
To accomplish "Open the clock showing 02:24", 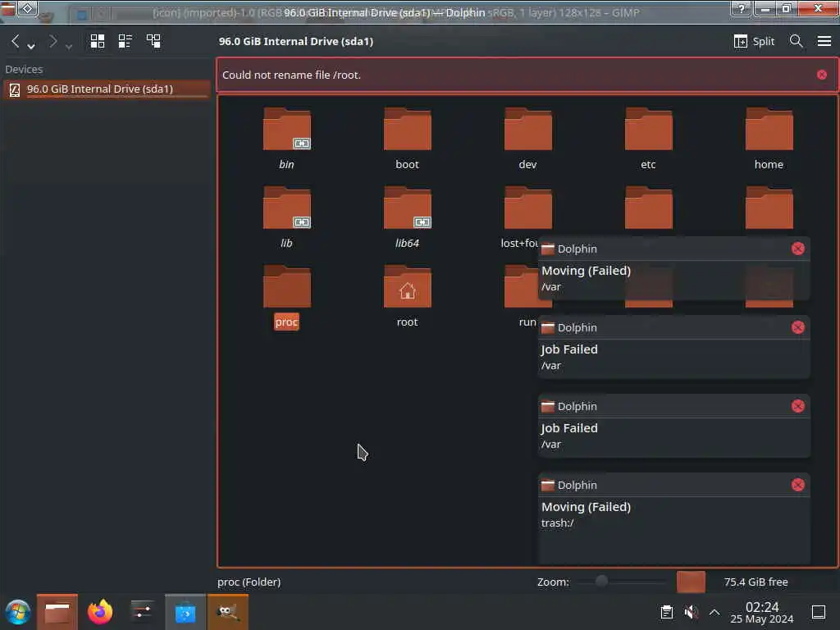I will pyautogui.click(x=762, y=612).
